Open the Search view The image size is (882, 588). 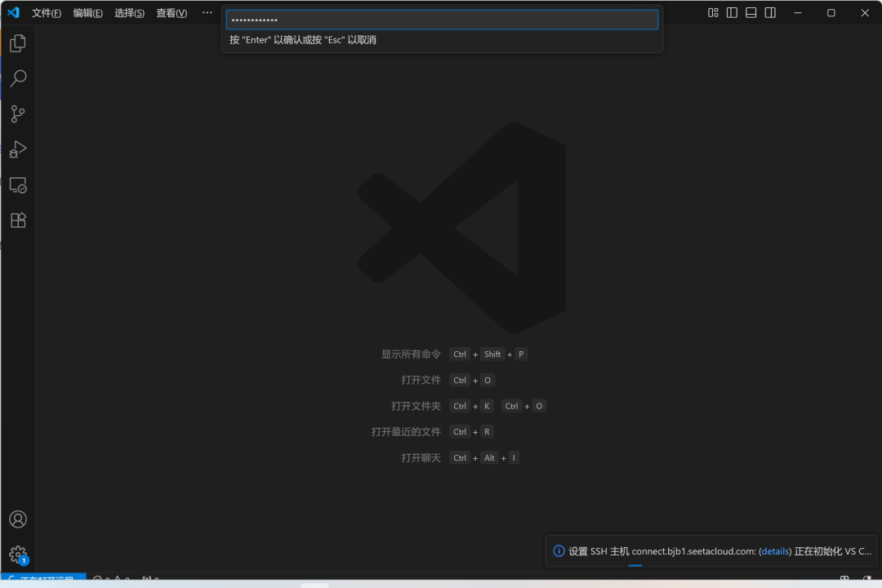pos(18,78)
